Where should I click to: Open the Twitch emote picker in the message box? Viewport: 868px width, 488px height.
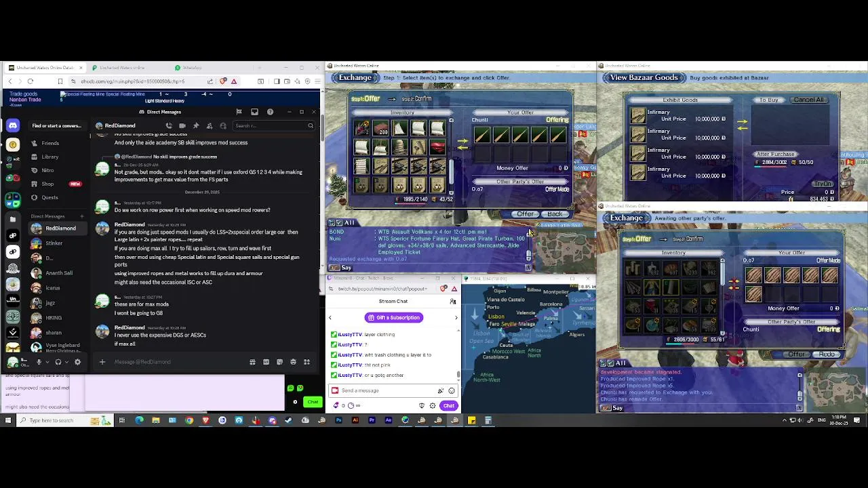coord(452,390)
